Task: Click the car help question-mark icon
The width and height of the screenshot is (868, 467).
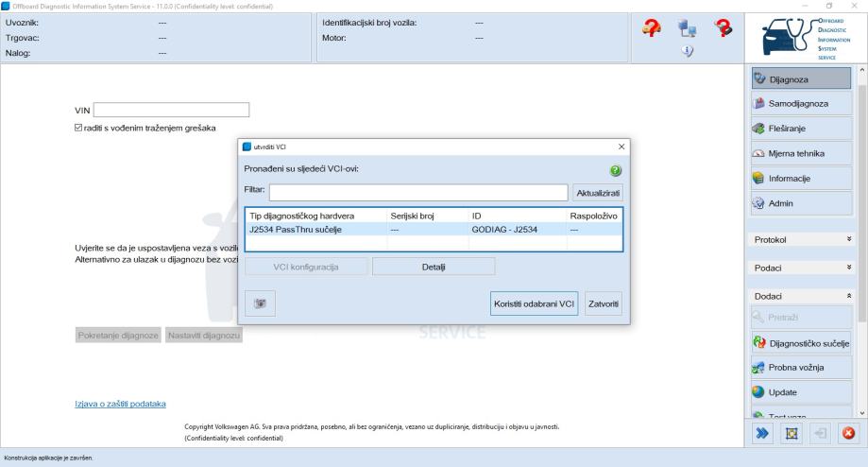Action: 652,27
